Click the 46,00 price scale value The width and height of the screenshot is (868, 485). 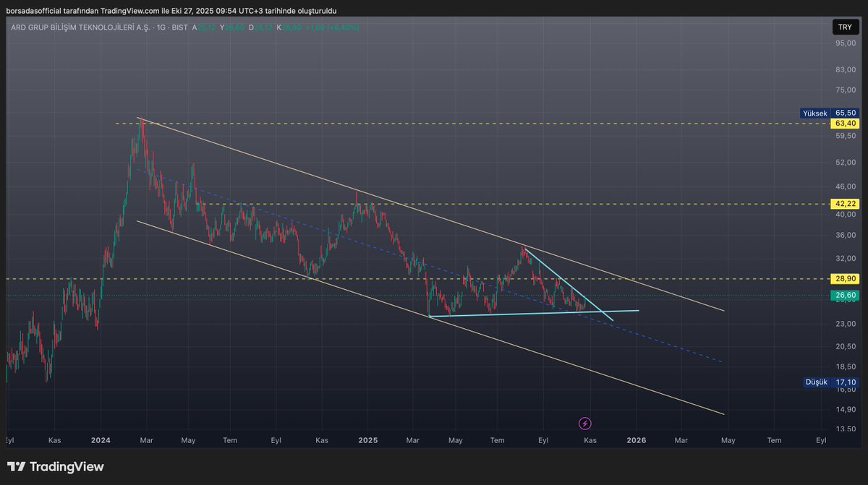tap(845, 187)
